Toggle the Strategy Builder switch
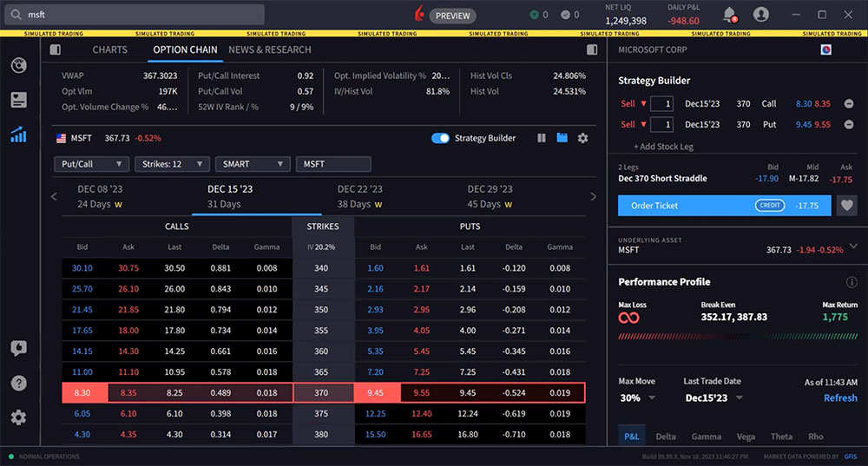868x466 pixels. pos(441,138)
